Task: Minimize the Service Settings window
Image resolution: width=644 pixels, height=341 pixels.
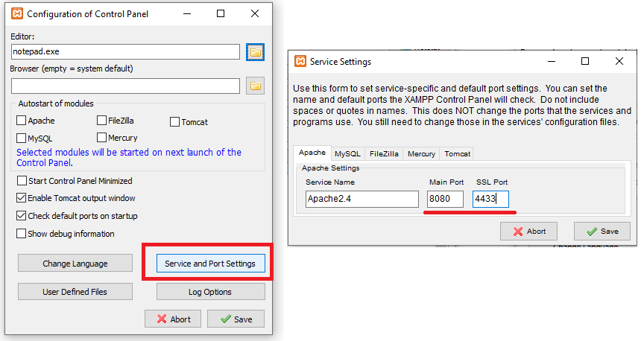Action: [x=552, y=62]
